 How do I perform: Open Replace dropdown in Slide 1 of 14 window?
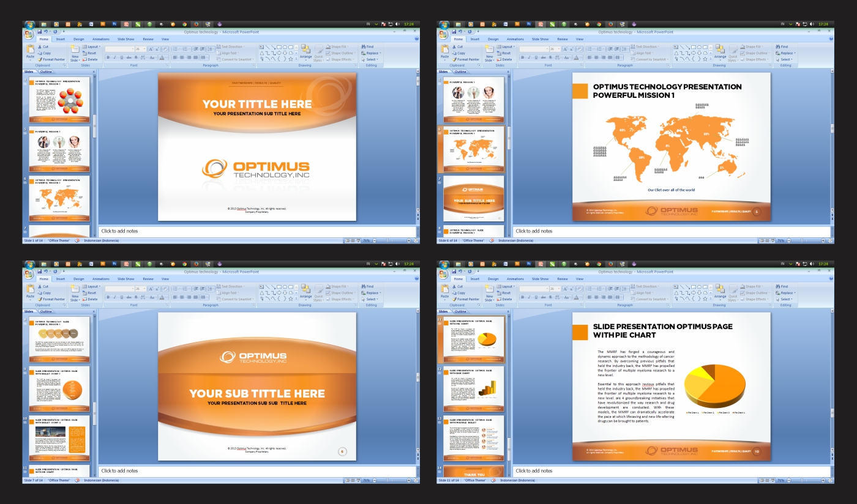point(372,53)
